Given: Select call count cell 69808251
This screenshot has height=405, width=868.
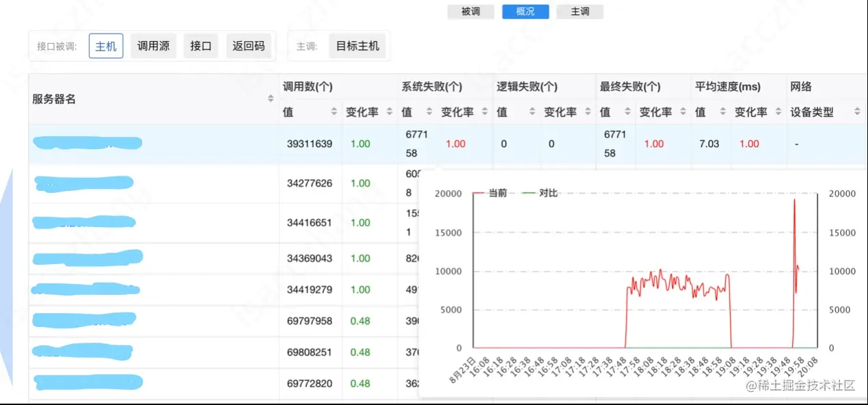Looking at the screenshot, I should click(x=310, y=352).
